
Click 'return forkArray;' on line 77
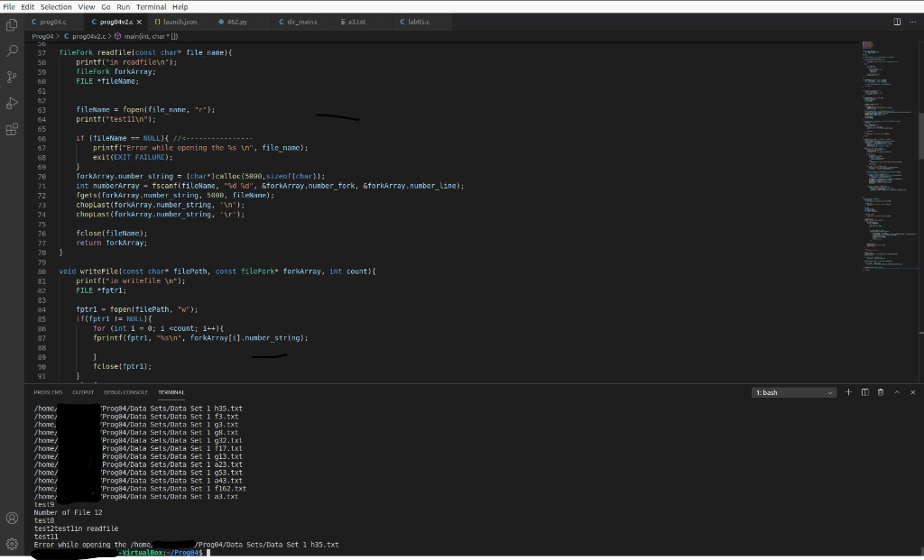coord(111,243)
